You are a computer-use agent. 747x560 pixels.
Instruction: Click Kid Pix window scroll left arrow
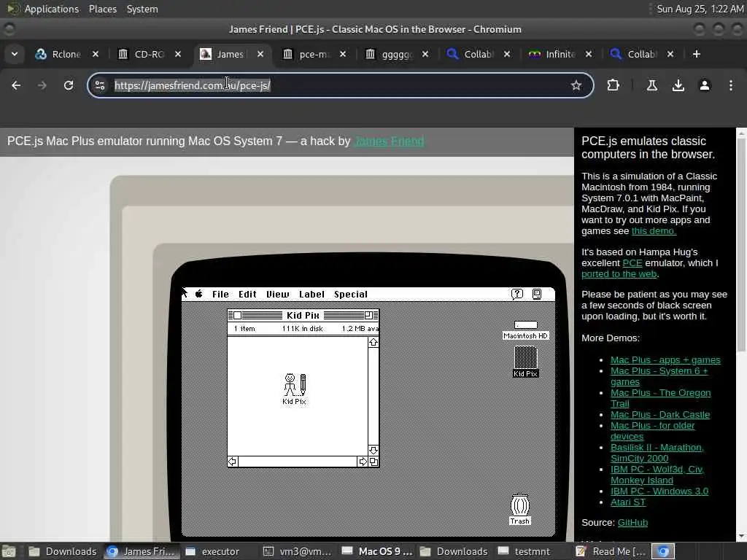[233, 462]
